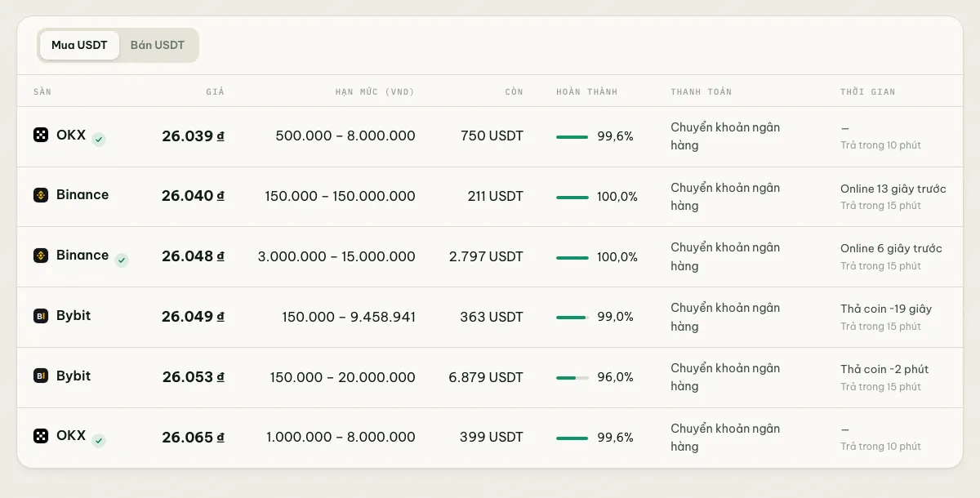Click the THANH TOÁN column header
Viewport: 980px width, 498px height.
[x=702, y=91]
